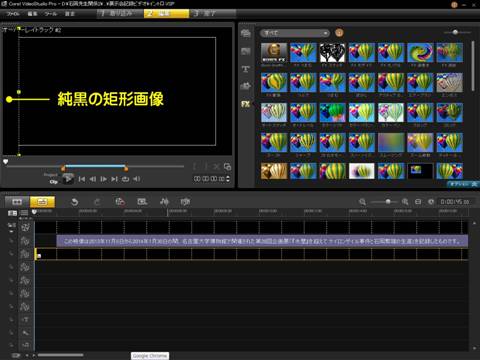Go to step 3 完了 tab

(x=213, y=13)
